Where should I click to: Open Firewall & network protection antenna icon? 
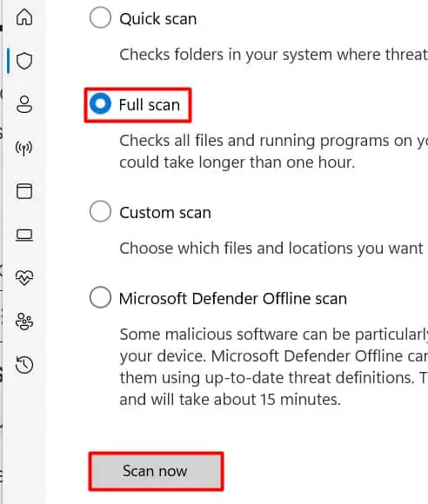point(24,148)
